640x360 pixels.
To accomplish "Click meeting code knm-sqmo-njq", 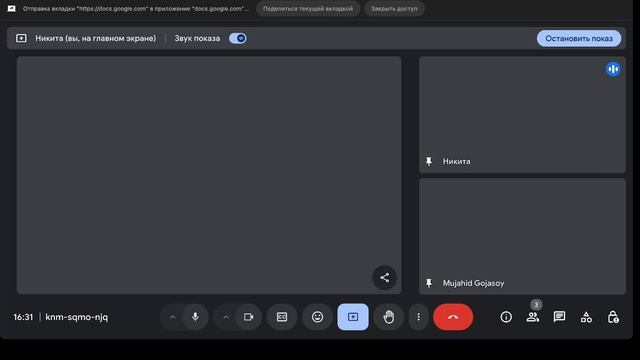I will coord(77,317).
